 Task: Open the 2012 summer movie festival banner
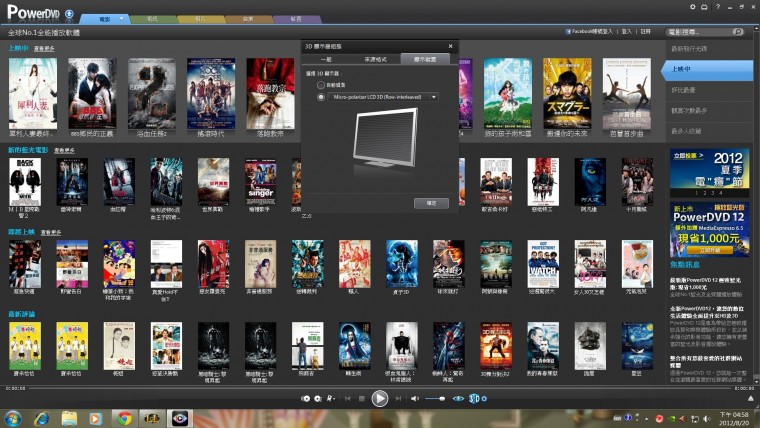pos(709,173)
